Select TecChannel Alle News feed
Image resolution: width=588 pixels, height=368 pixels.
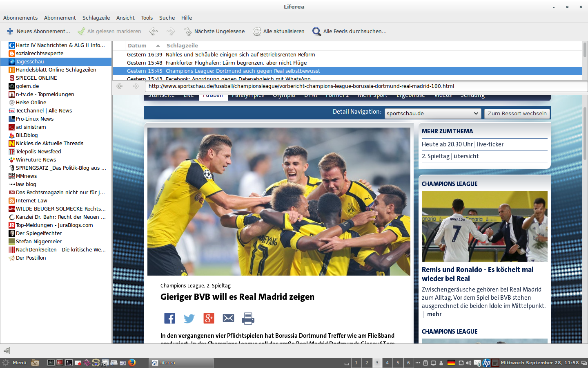click(x=56, y=110)
